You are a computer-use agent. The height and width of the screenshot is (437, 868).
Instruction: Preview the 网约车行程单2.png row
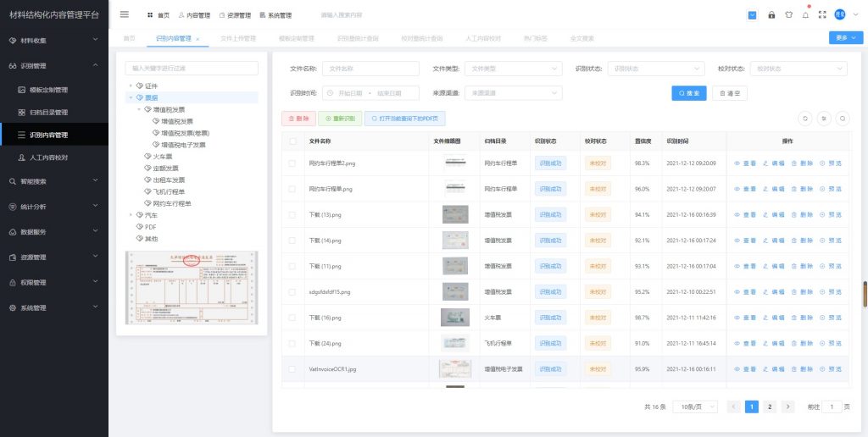pos(831,163)
